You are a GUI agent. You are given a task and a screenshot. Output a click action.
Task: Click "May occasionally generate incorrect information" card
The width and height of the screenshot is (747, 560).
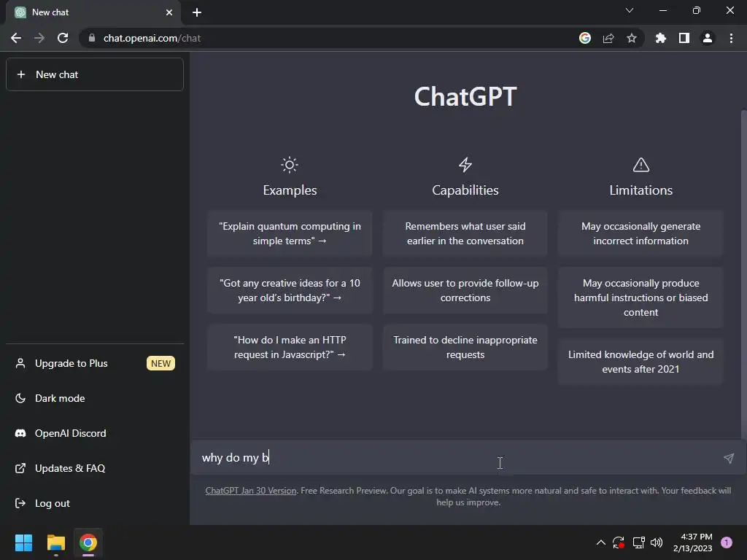tap(640, 233)
